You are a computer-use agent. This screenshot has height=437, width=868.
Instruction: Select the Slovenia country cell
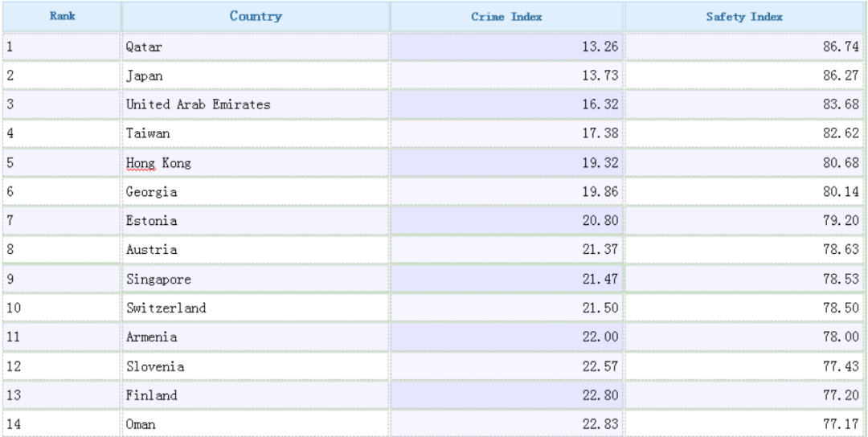coord(155,366)
